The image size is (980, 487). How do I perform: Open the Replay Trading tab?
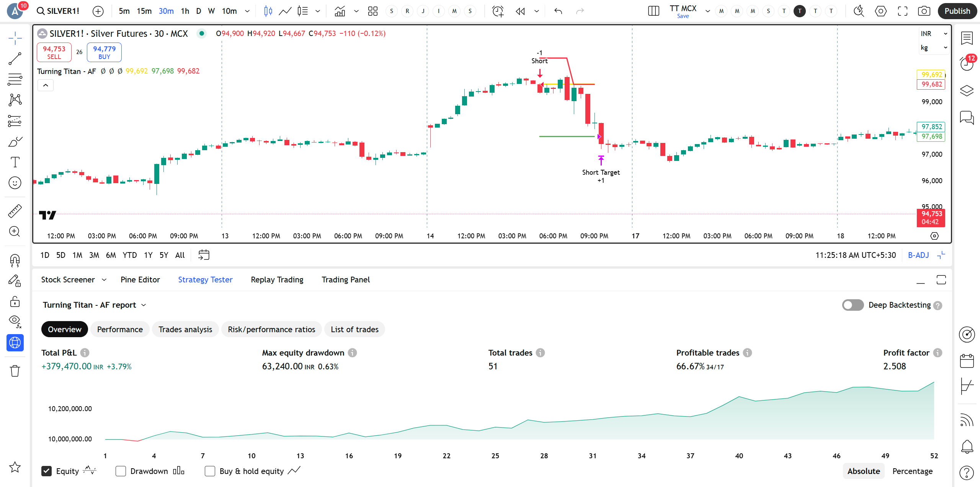(277, 280)
